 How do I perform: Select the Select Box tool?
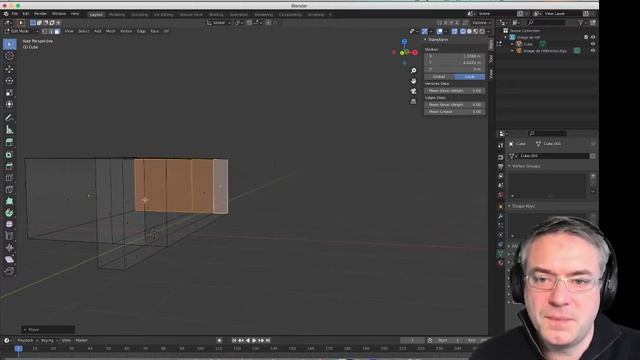tap(9, 44)
